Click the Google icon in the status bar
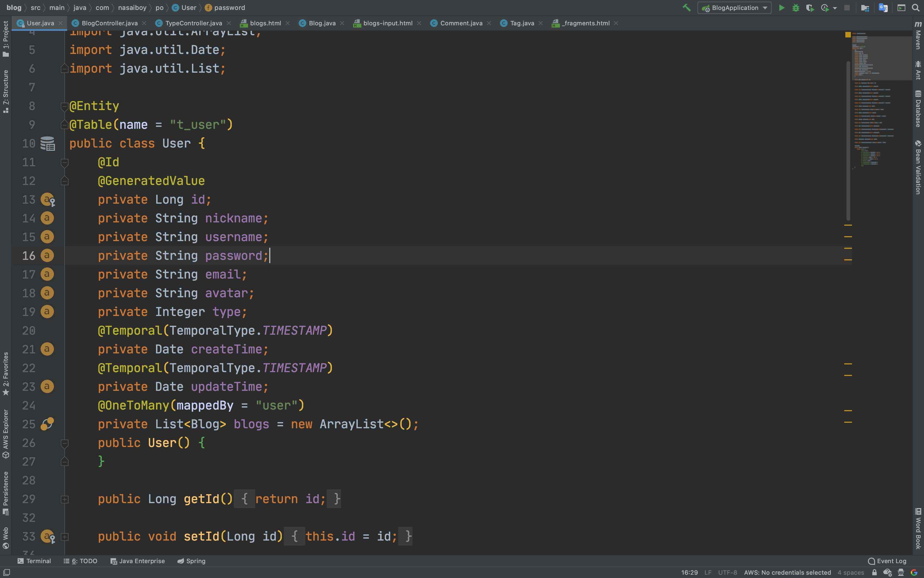Screen dimensions: 924x578 [x=914, y=572]
